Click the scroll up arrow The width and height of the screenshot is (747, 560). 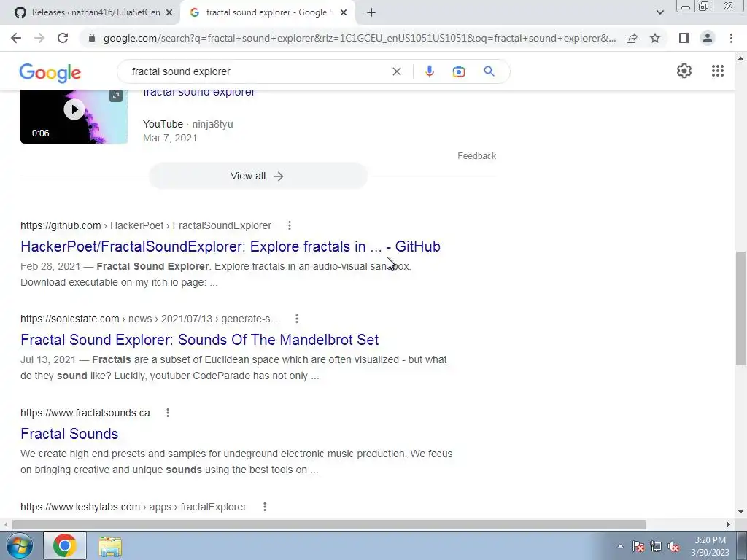[x=740, y=58]
